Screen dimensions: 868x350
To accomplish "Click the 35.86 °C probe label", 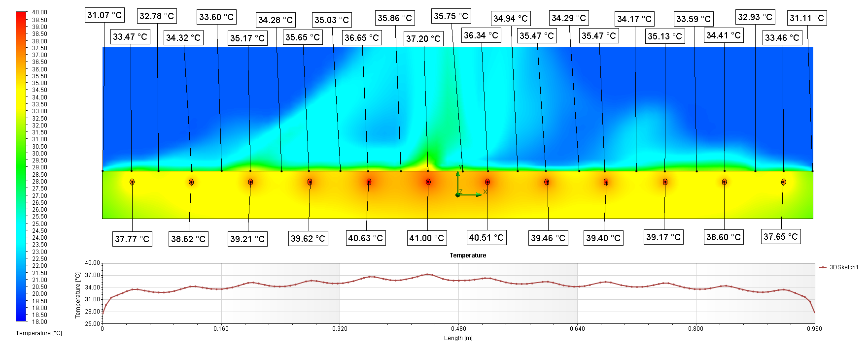I will (x=395, y=18).
